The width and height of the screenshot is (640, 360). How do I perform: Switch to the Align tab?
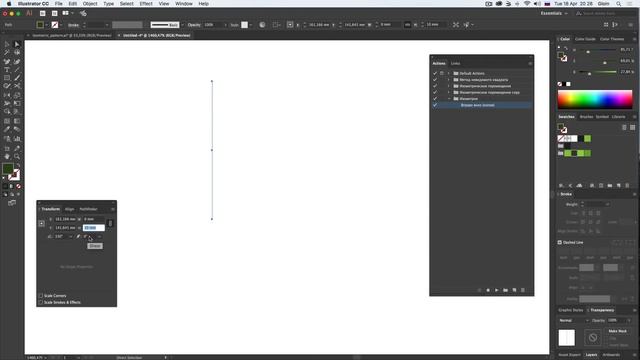pos(70,209)
